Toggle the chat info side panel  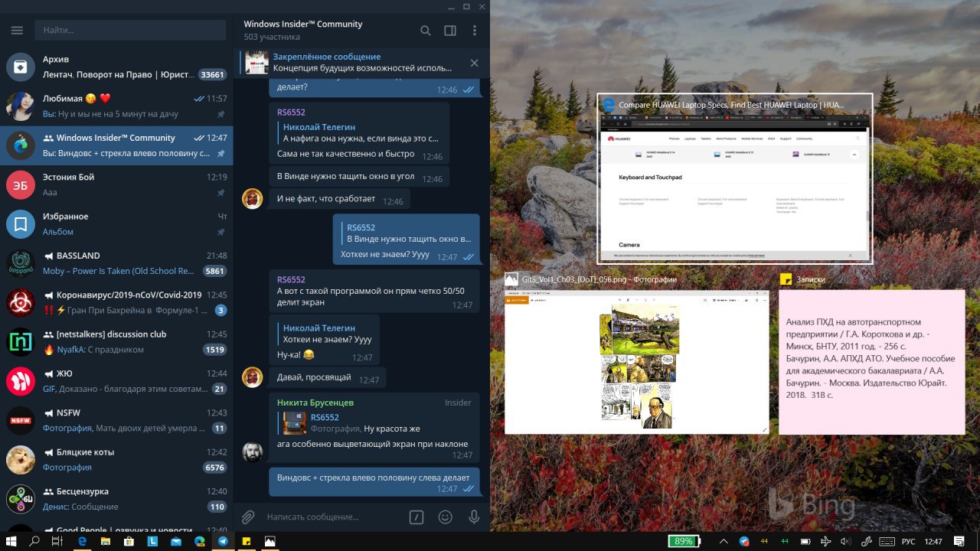coord(450,31)
